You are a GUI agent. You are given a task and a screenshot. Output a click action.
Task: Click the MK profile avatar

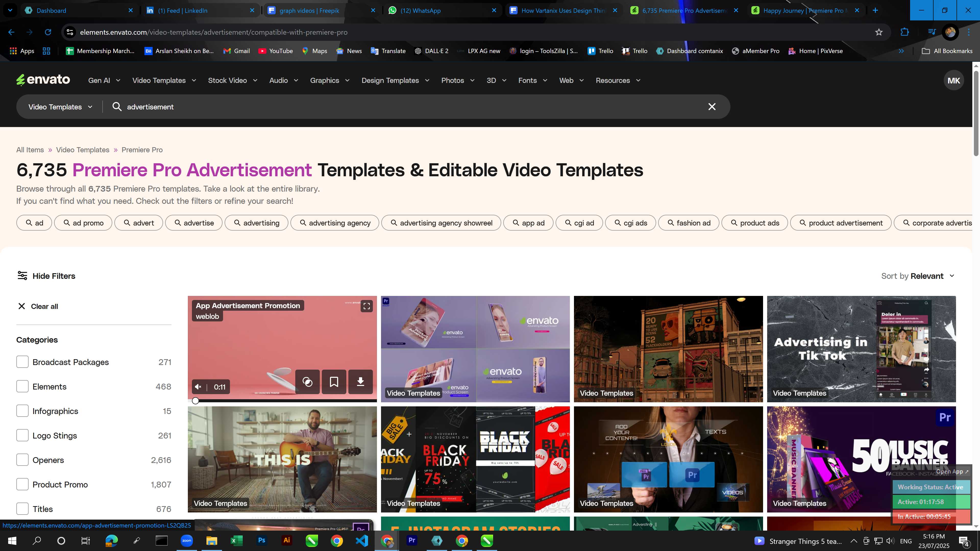pyautogui.click(x=953, y=80)
